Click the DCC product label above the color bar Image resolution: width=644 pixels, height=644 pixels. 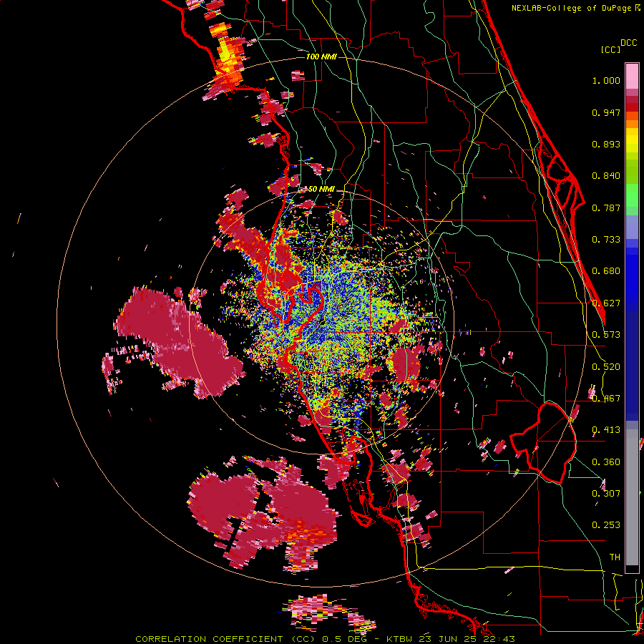[628, 43]
